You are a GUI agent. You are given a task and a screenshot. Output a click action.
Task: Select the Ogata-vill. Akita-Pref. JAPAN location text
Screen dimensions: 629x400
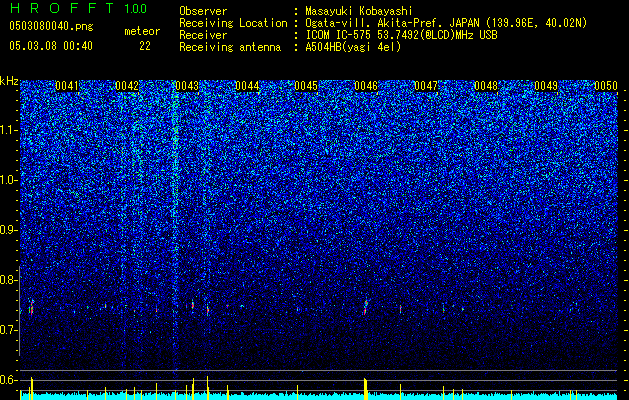[446, 23]
